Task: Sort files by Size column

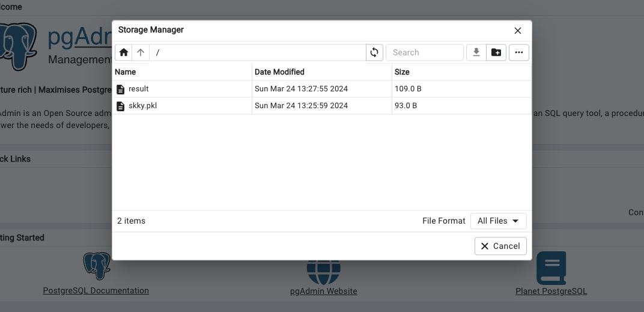Action: coord(402,72)
